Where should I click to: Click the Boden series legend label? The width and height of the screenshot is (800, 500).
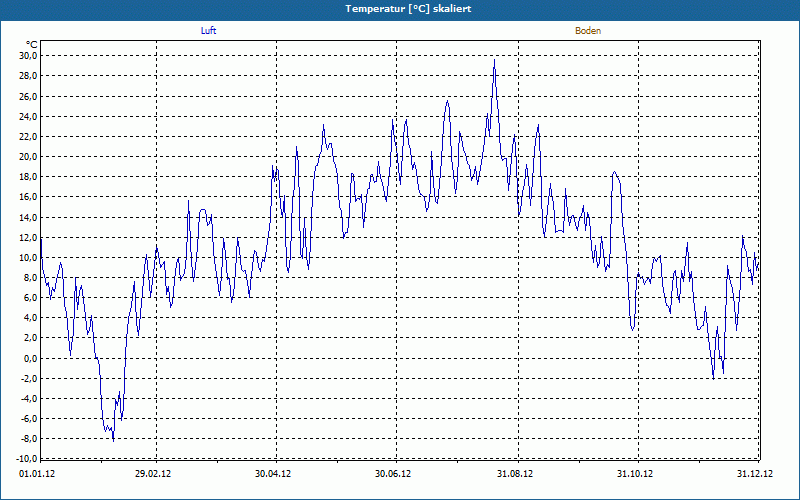(x=588, y=31)
